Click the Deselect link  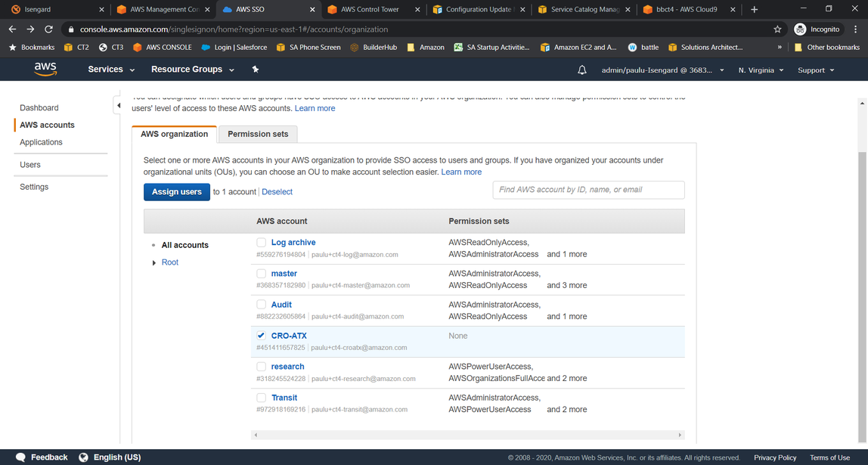(x=277, y=191)
